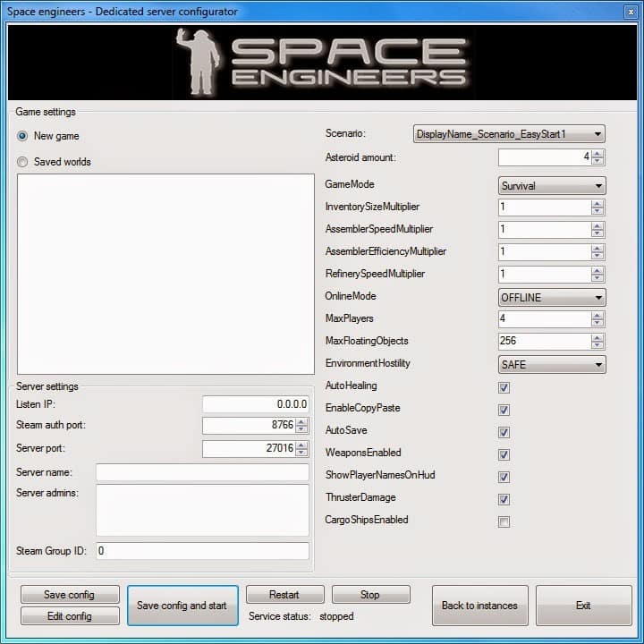Increase MaxPlayers with up arrow
This screenshot has width=644, height=644.
point(597,315)
